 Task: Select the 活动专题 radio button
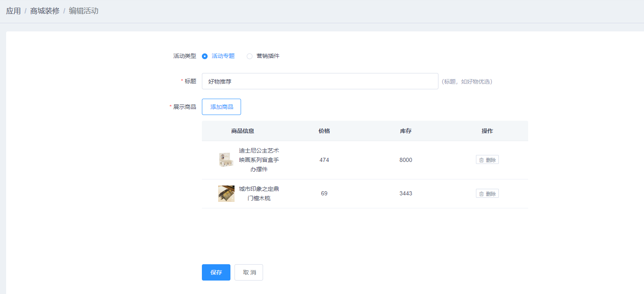(x=205, y=56)
